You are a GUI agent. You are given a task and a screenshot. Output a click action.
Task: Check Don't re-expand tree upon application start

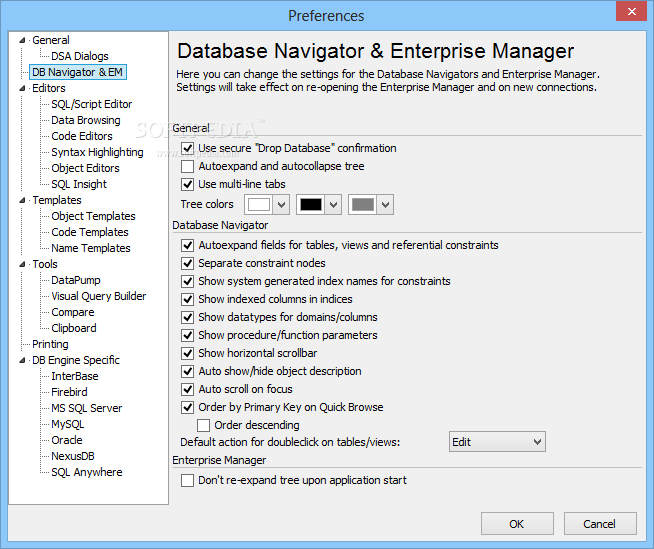[187, 481]
